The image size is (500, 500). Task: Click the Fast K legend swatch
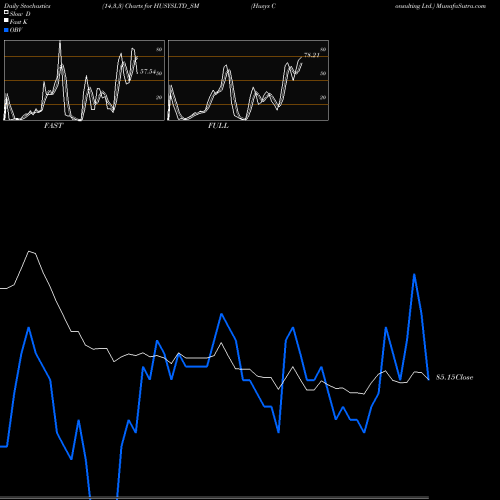(6, 21)
